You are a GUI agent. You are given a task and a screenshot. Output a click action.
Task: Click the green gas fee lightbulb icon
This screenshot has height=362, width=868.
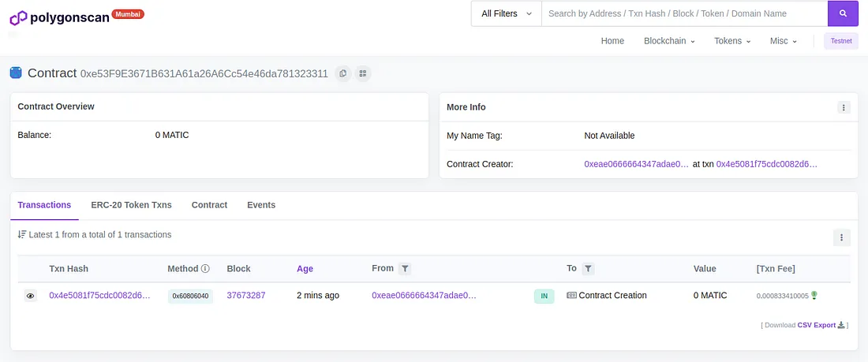pyautogui.click(x=814, y=295)
